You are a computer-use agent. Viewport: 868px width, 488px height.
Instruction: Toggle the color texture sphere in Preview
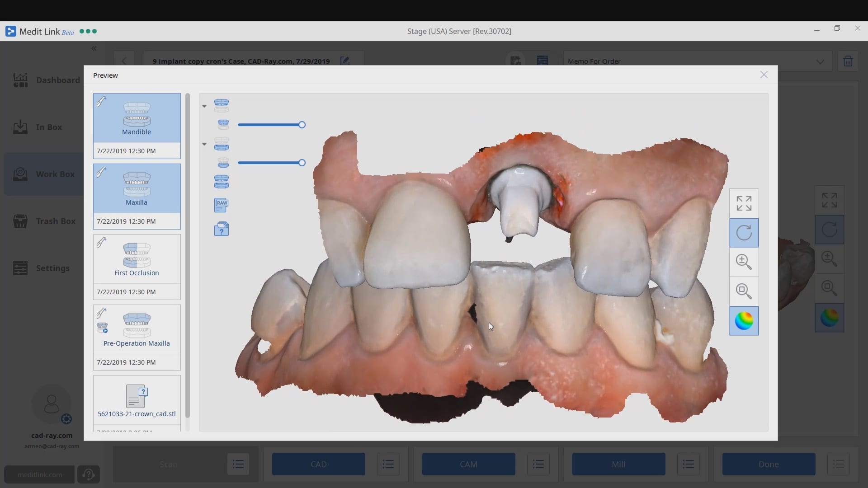(744, 321)
